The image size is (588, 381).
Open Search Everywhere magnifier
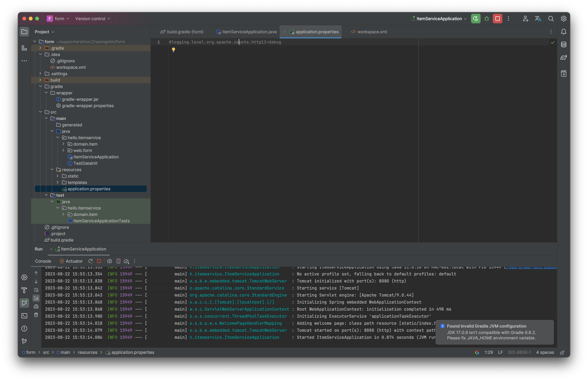click(551, 19)
